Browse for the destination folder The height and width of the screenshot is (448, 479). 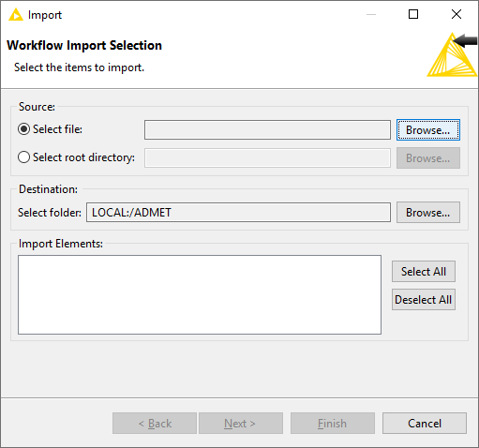[428, 213]
